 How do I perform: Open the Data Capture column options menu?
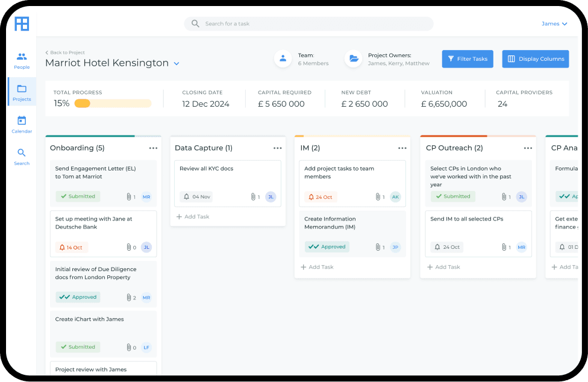click(277, 148)
